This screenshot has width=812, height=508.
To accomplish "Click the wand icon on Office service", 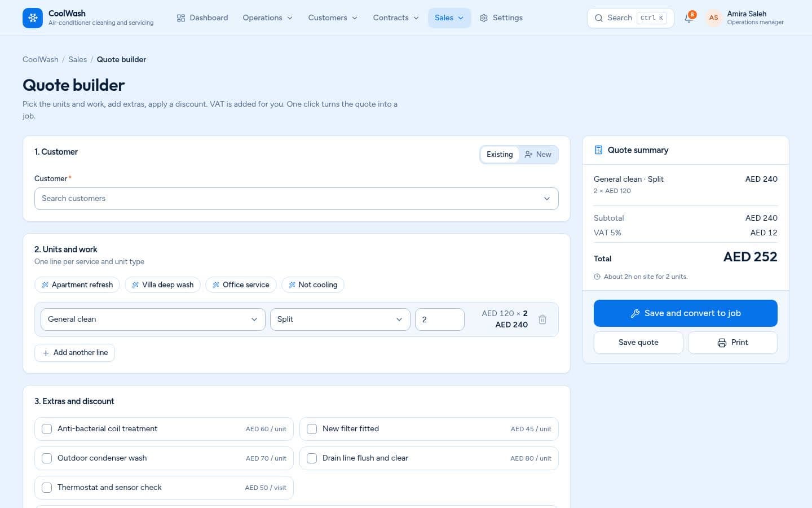I will click(216, 285).
